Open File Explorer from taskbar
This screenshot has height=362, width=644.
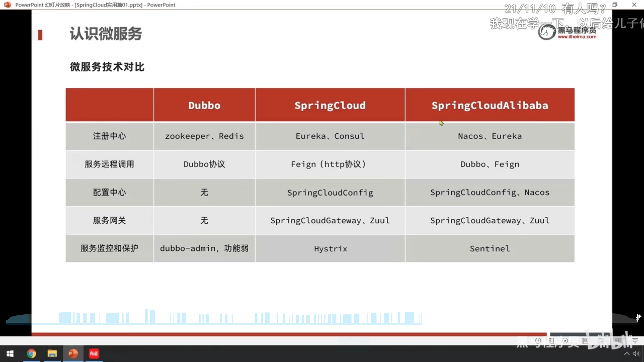coord(52,354)
